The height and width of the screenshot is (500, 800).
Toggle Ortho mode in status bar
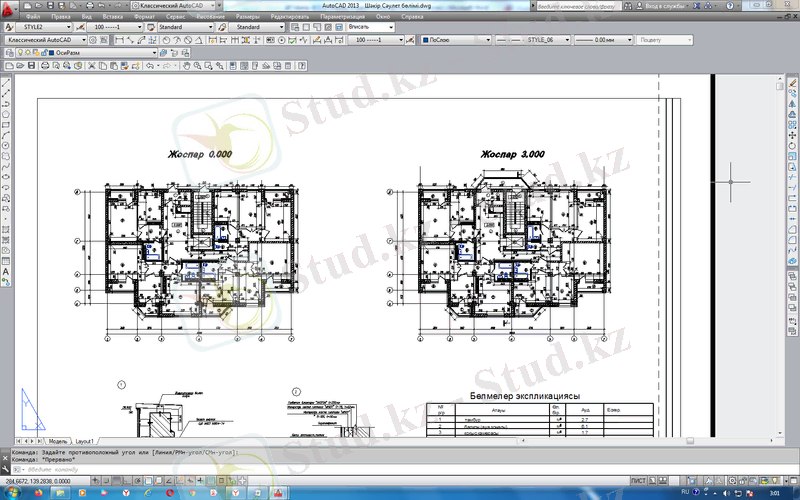127,481
